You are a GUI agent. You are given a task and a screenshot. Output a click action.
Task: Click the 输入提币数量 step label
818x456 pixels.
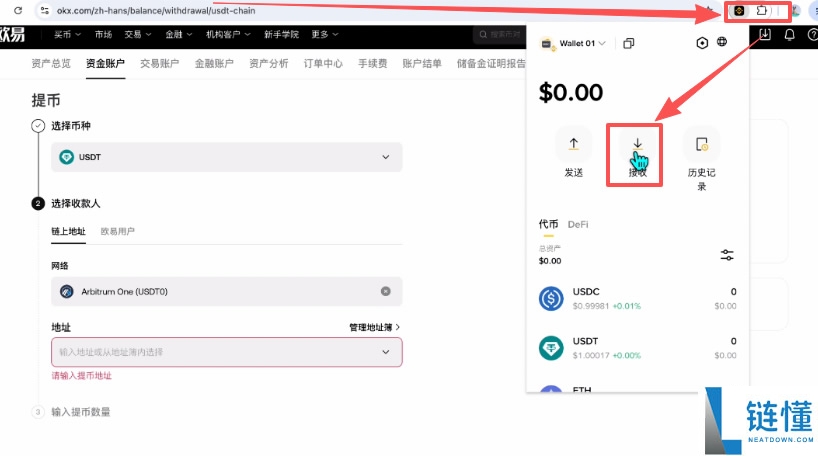[x=81, y=412]
